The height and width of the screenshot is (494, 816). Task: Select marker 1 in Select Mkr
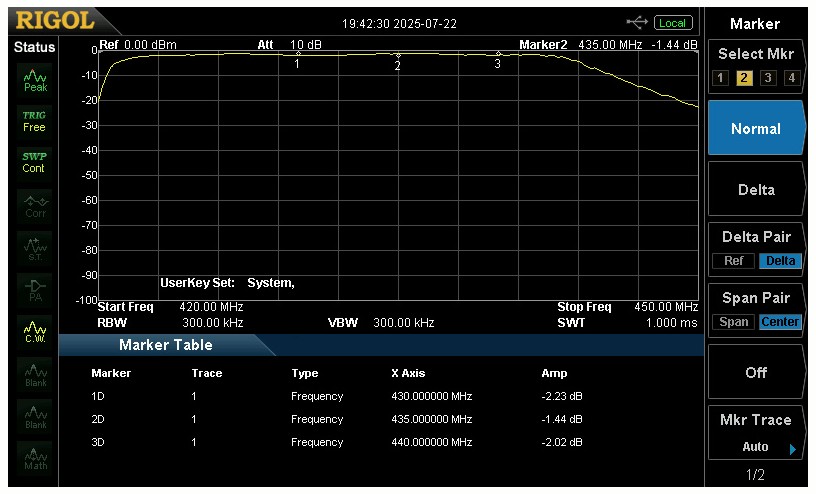tap(721, 78)
